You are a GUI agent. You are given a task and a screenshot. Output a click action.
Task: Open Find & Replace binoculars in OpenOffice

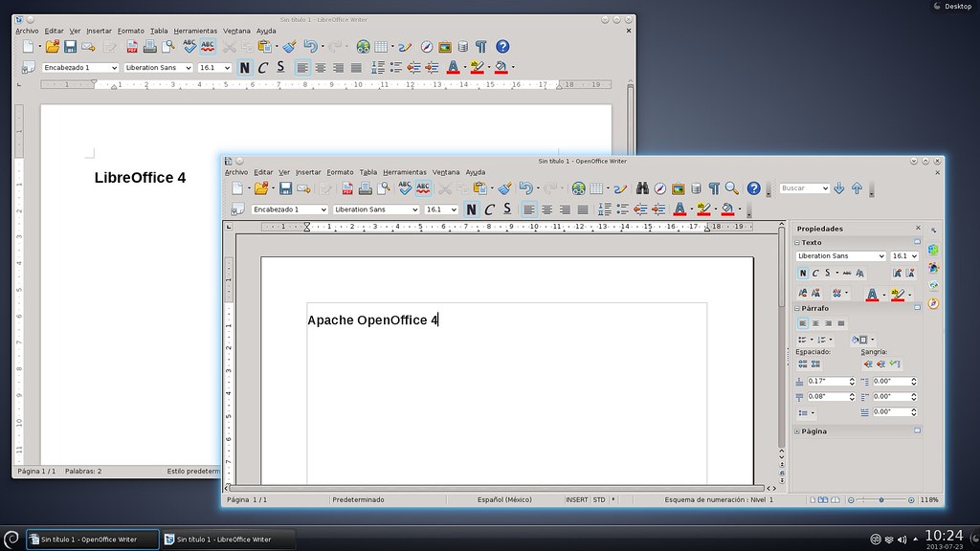click(x=642, y=188)
